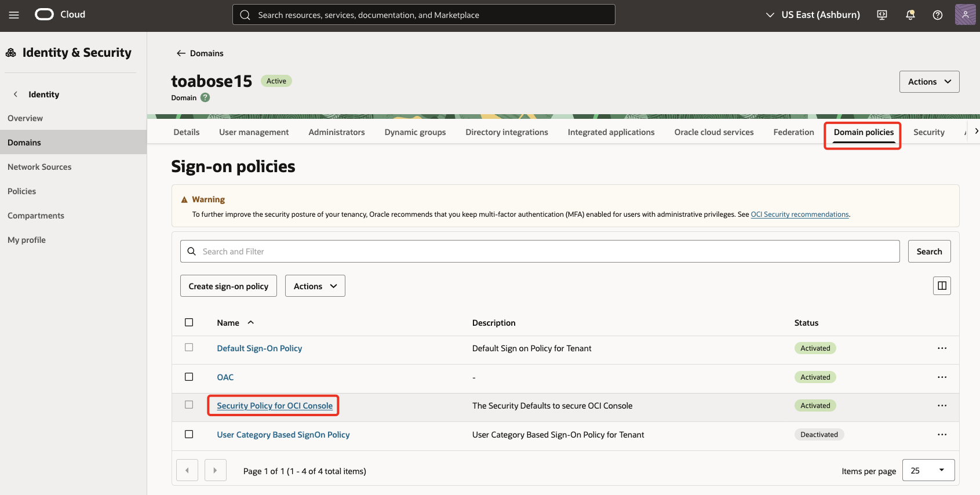The width and height of the screenshot is (980, 495).
Task: Sort by Name column arrow
Action: point(251,322)
